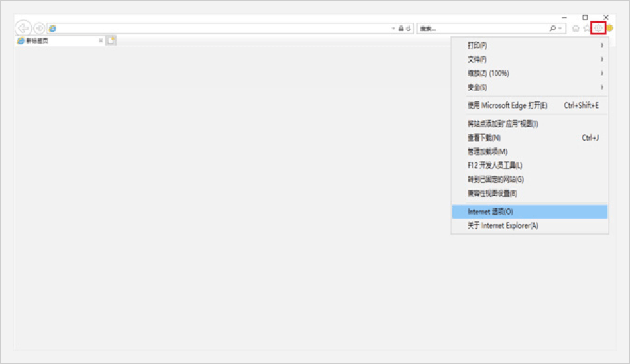Open Favorites star icon
The height and width of the screenshot is (364, 630).
click(x=586, y=29)
